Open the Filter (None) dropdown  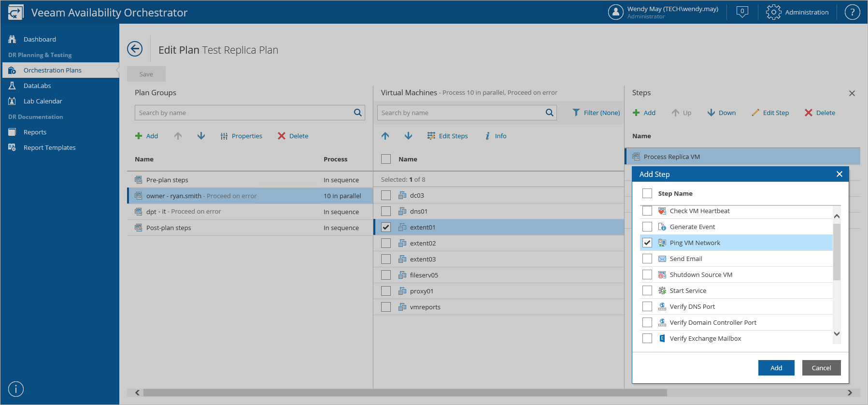596,113
